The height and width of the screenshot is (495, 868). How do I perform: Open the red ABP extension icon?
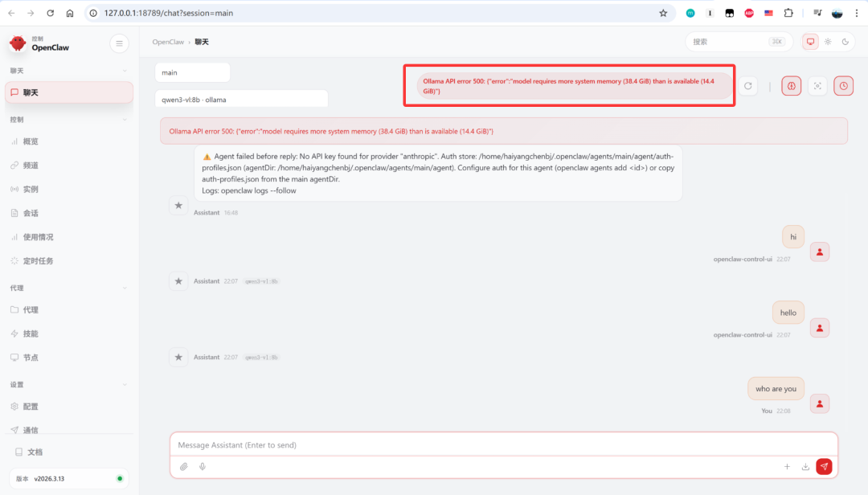[x=749, y=14]
